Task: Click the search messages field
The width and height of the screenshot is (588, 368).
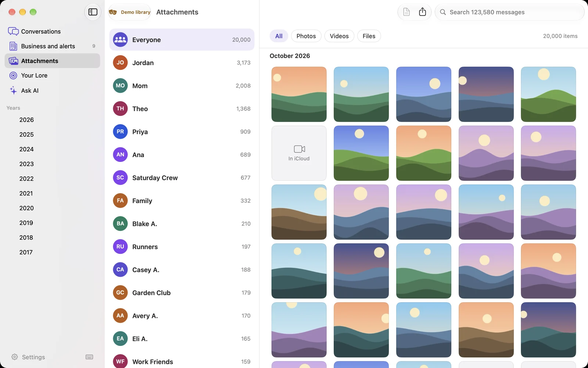Action: click(x=510, y=12)
